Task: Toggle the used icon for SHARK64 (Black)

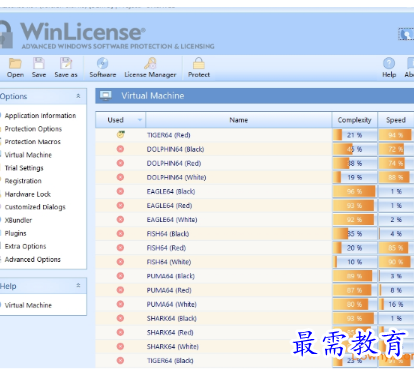Action: click(120, 318)
